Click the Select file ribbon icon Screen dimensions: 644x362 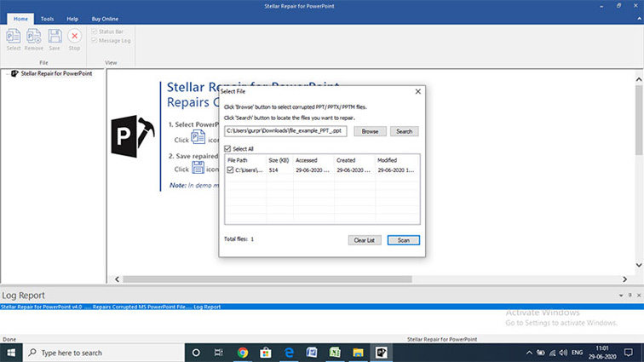pos(13,39)
